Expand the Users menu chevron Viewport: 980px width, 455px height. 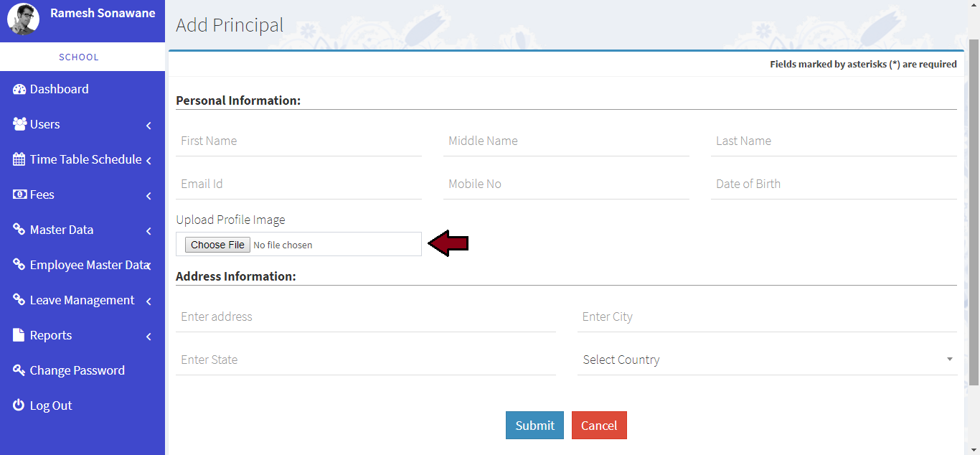point(149,126)
